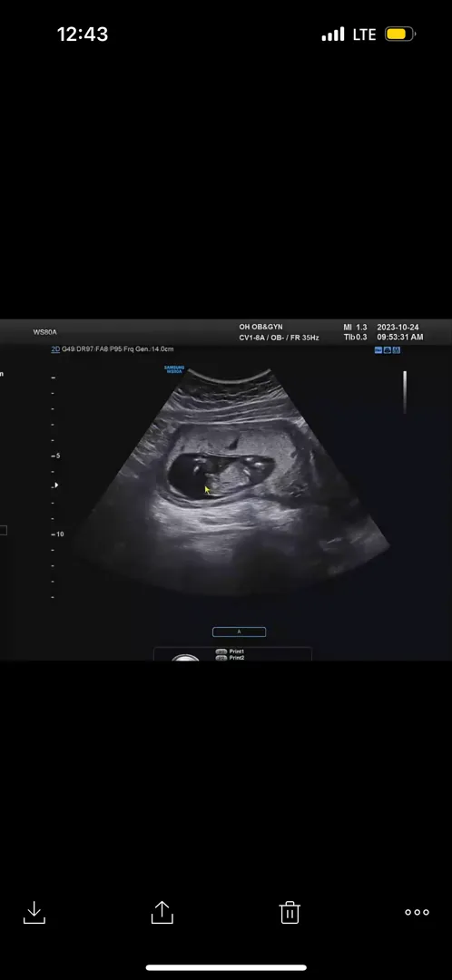Delete the image with trash icon

tap(290, 913)
